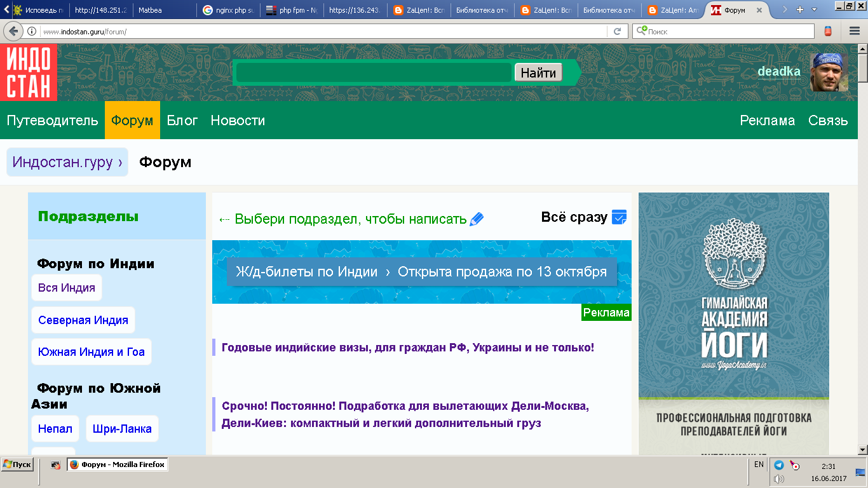Open the Блог menu item
This screenshot has height=488, width=868.
182,120
